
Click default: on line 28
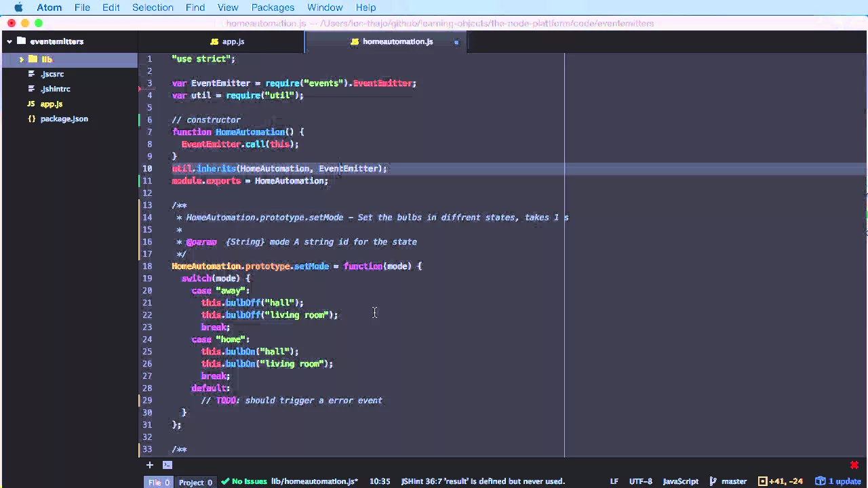pos(210,388)
